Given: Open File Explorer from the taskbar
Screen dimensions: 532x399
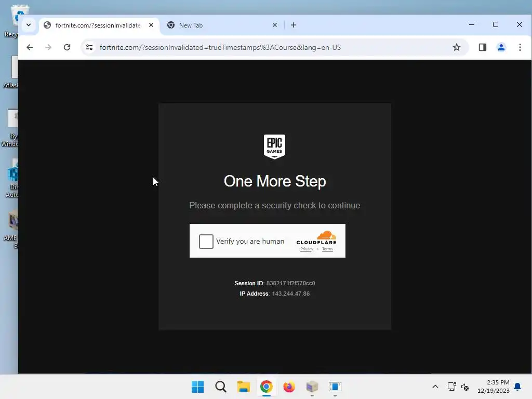Looking at the screenshot, I should click(x=243, y=387).
